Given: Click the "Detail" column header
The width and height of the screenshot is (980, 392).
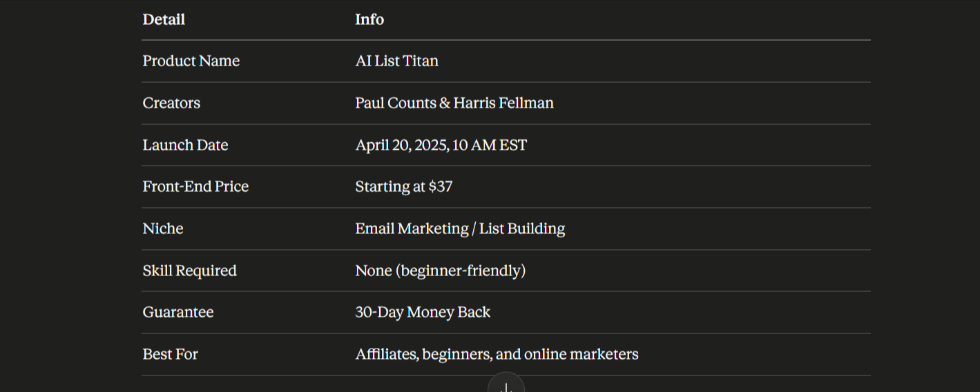Looking at the screenshot, I should (164, 19).
